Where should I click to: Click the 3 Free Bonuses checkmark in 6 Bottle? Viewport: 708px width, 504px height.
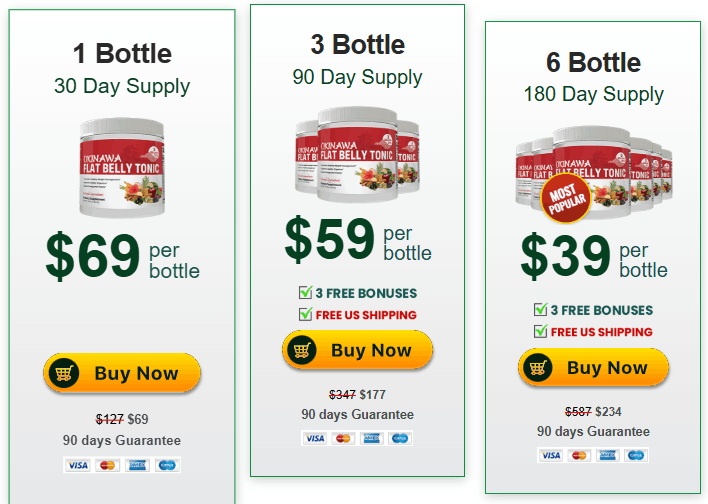pos(541,310)
